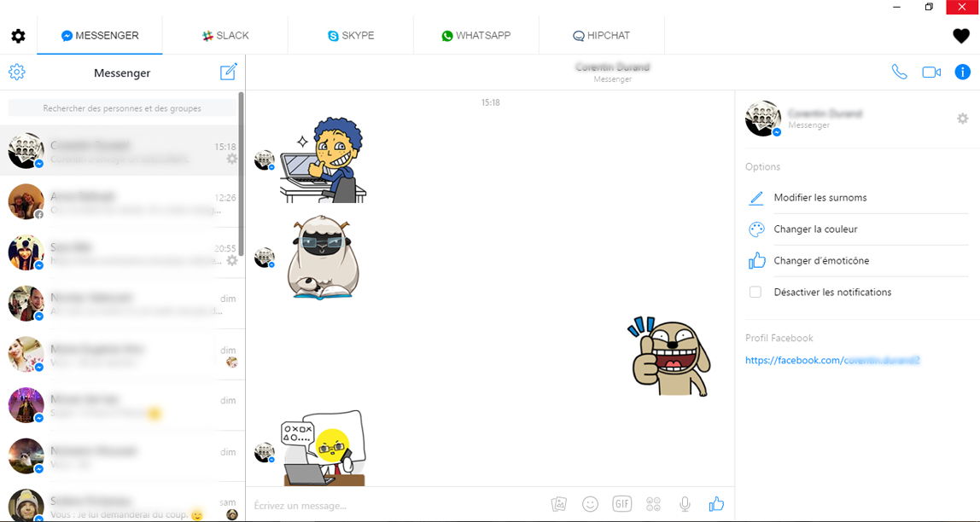Start a video call with camera icon
Image resolution: width=980 pixels, height=522 pixels.
pyautogui.click(x=931, y=72)
